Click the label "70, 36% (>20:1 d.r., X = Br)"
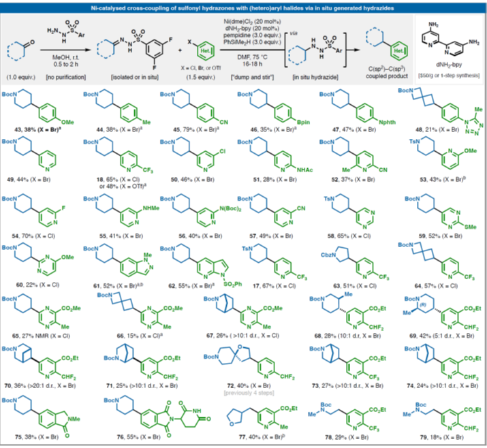This screenshot has height=448, width=487. click(x=40, y=386)
